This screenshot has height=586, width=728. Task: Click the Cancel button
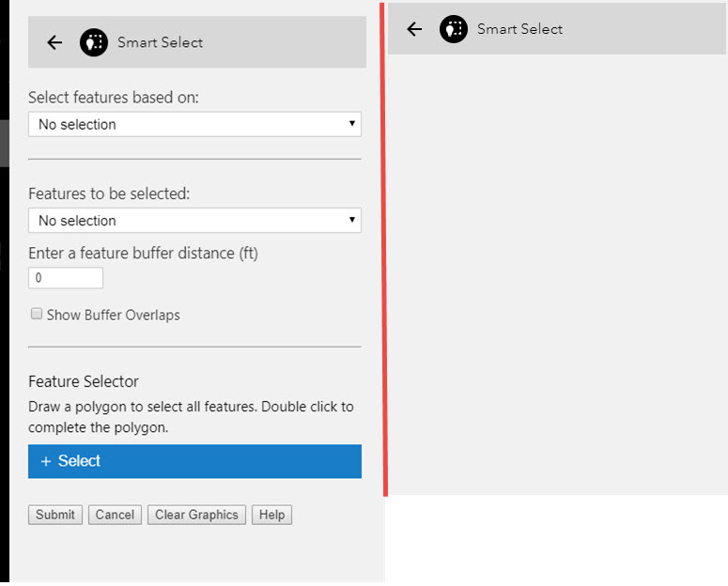[115, 515]
